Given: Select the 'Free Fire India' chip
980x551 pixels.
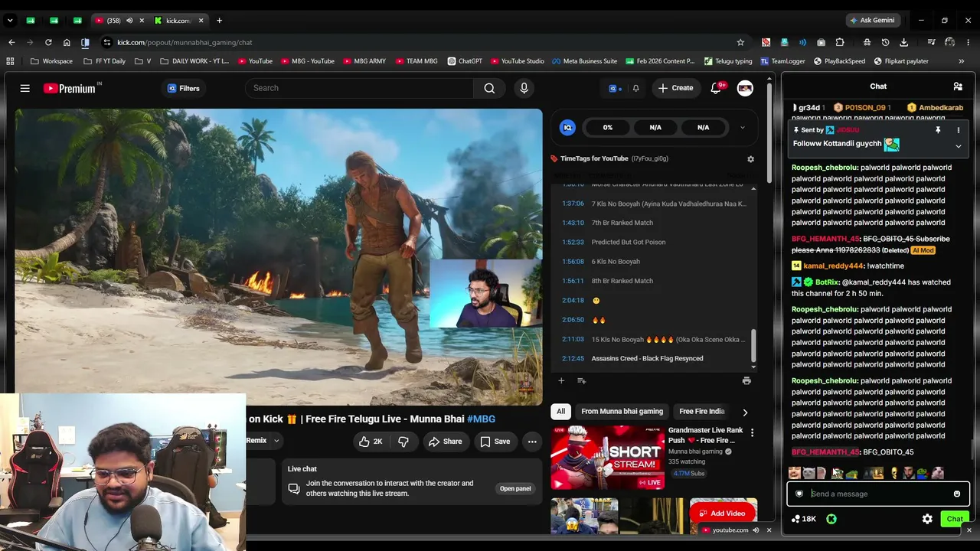Looking at the screenshot, I should [x=701, y=412].
